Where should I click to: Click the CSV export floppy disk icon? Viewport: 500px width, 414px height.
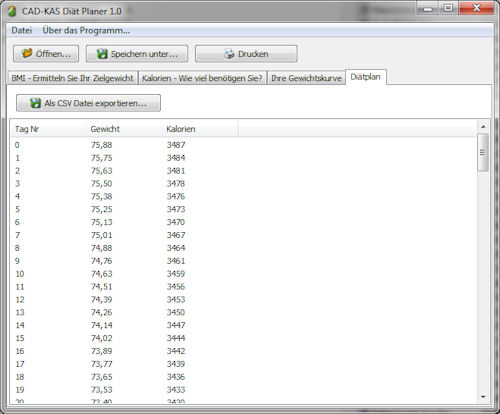tap(35, 103)
